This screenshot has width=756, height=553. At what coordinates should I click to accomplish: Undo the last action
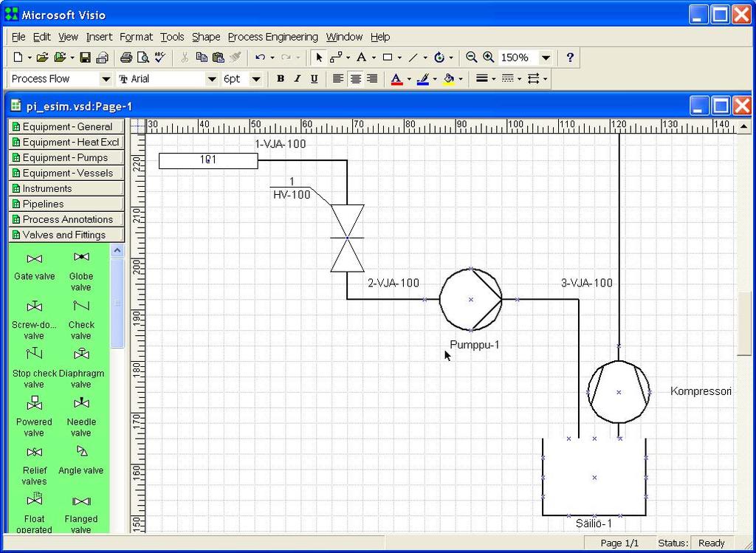pyautogui.click(x=260, y=58)
